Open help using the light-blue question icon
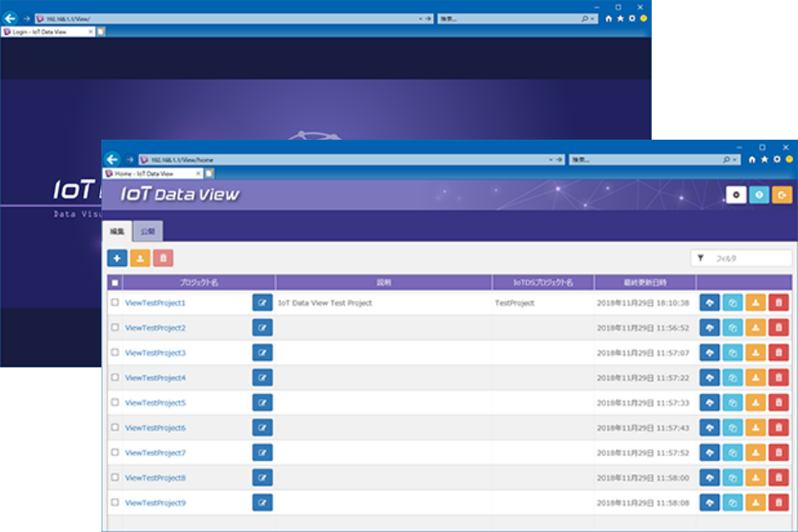The width and height of the screenshot is (798, 532). pos(758,195)
